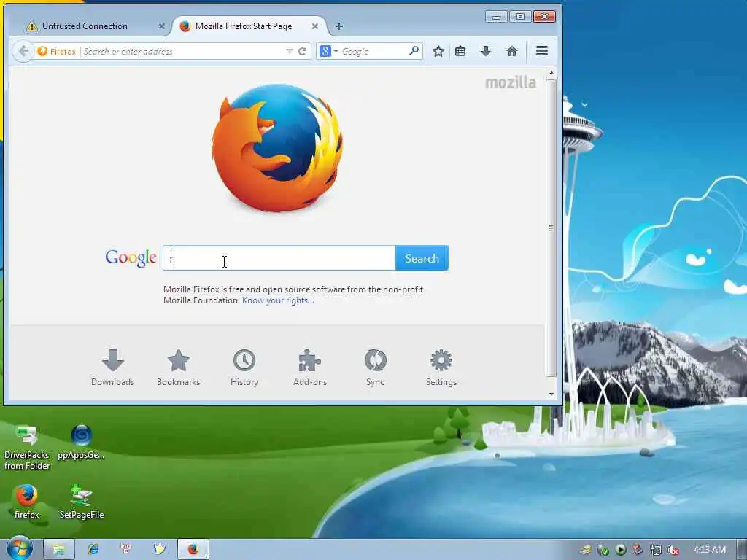The image size is (747, 560).
Task: Open the Bookmarks shortcut on start page
Action: 179,367
